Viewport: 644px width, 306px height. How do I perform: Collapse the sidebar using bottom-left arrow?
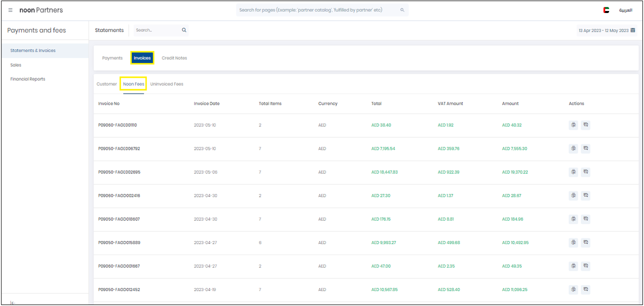(x=13, y=302)
